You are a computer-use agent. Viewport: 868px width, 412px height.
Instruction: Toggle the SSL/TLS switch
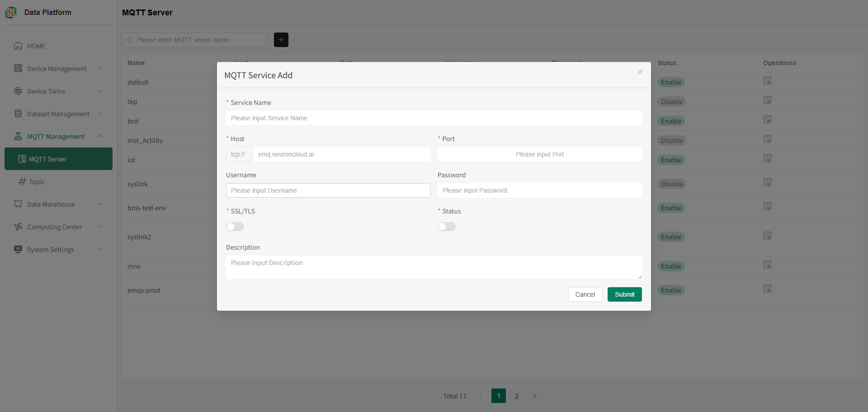235,227
